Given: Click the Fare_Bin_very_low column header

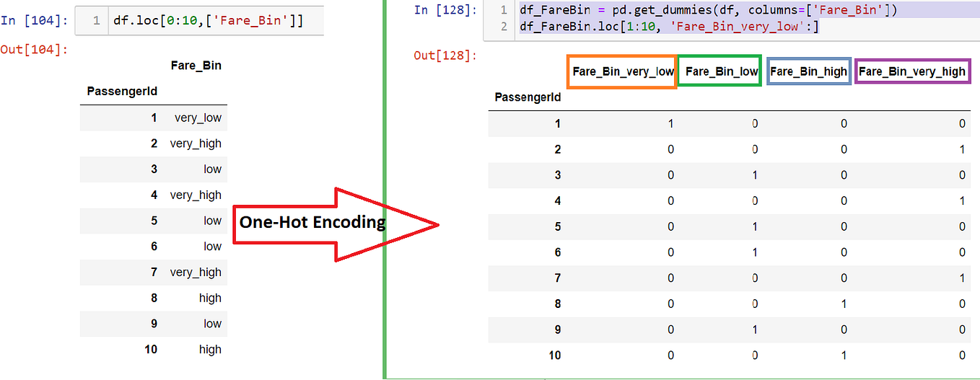Looking at the screenshot, I should pos(623,71).
